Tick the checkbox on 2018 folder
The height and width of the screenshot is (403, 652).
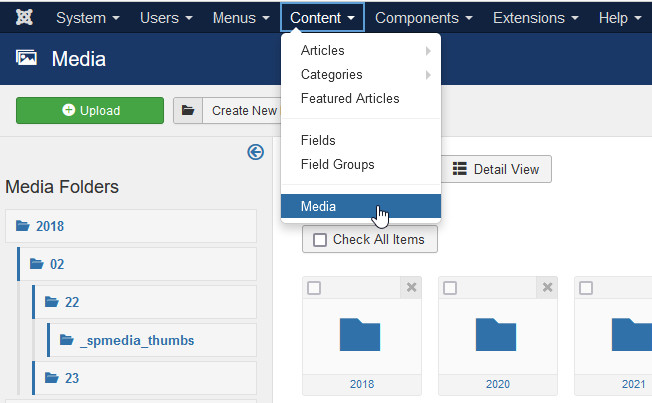point(314,288)
